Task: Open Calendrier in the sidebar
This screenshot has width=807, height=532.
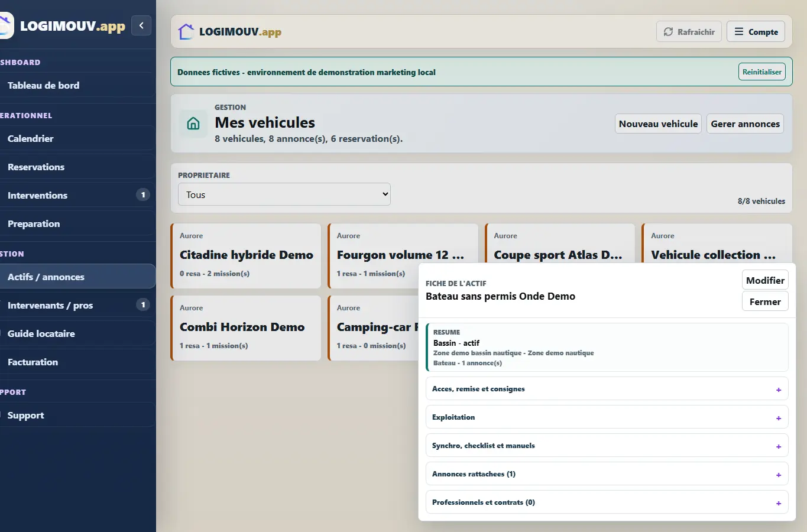Action: tap(77, 138)
